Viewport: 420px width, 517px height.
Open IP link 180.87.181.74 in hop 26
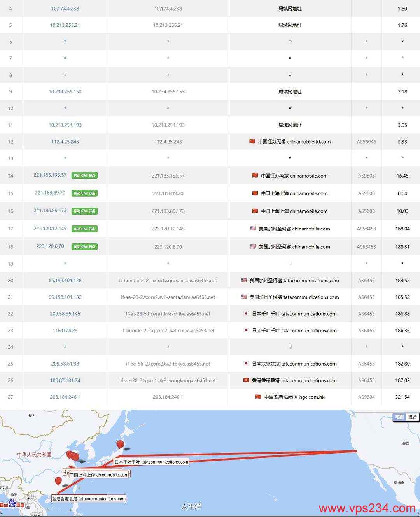click(x=65, y=381)
